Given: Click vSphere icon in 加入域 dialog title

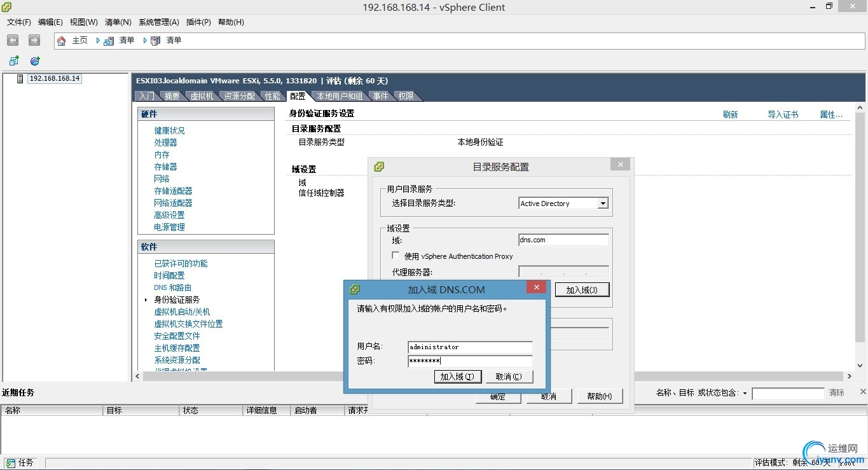Looking at the screenshot, I should pos(355,289).
